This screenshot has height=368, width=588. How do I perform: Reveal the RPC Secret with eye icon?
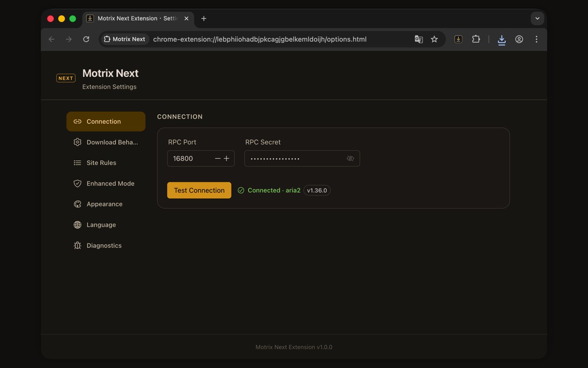[x=350, y=159]
